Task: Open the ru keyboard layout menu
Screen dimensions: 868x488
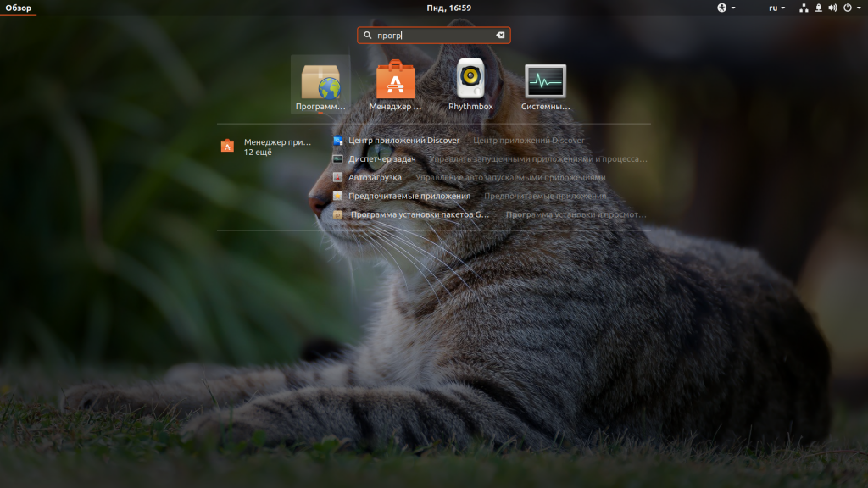Action: point(776,8)
